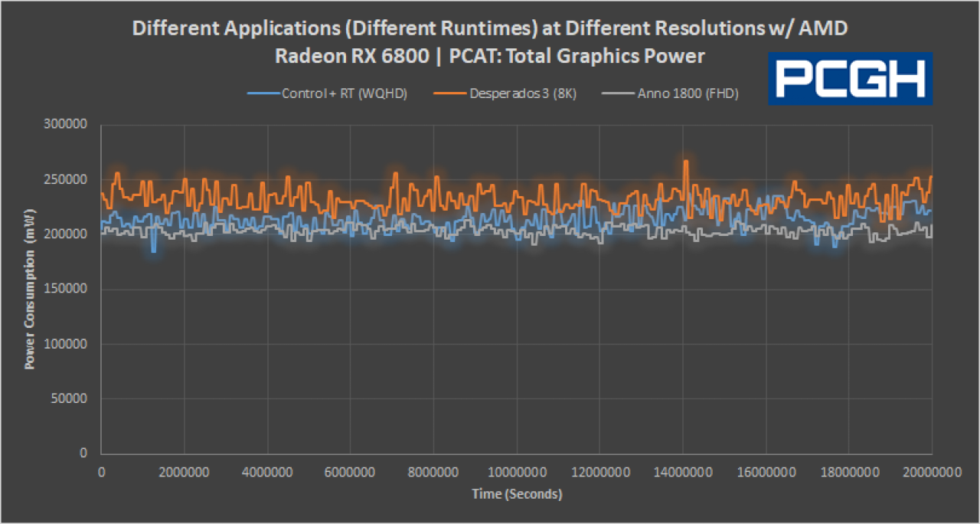Viewport: 980px width, 524px height.
Task: Click the 'Power Consumption (mW)' axis label
Action: click(30, 288)
